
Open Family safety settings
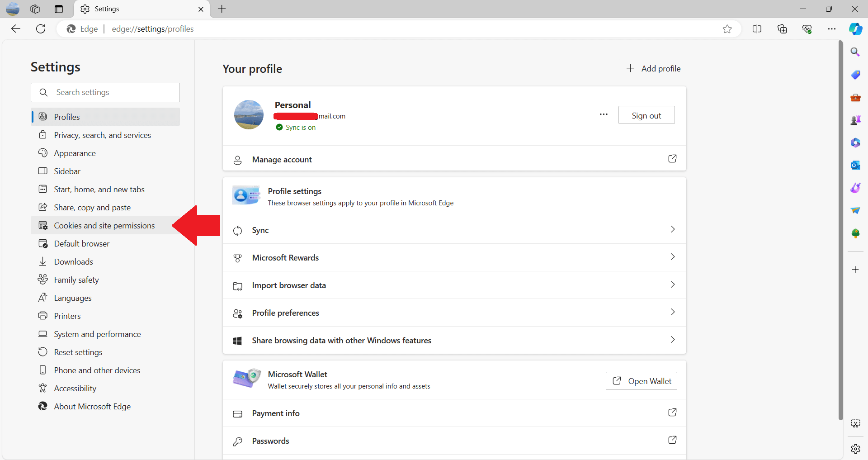click(105, 280)
